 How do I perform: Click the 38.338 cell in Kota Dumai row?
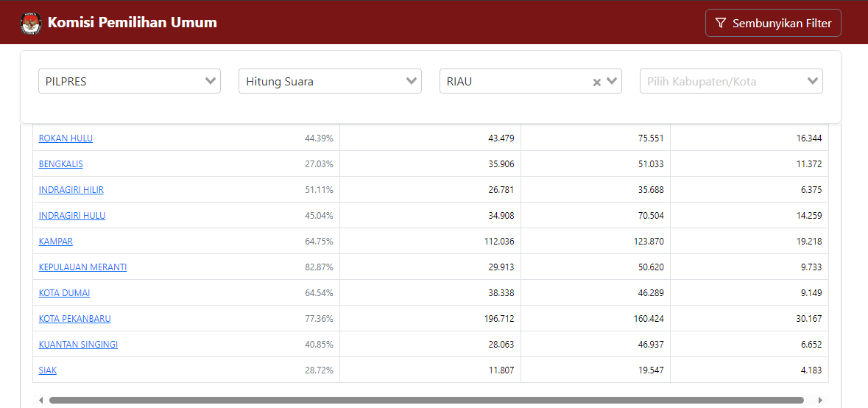click(430, 293)
